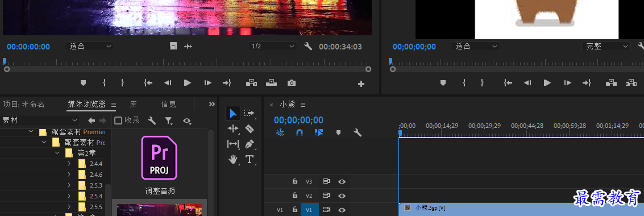644x216 pixels.
Task: Select the Selection arrow tool
Action: pyautogui.click(x=233, y=113)
